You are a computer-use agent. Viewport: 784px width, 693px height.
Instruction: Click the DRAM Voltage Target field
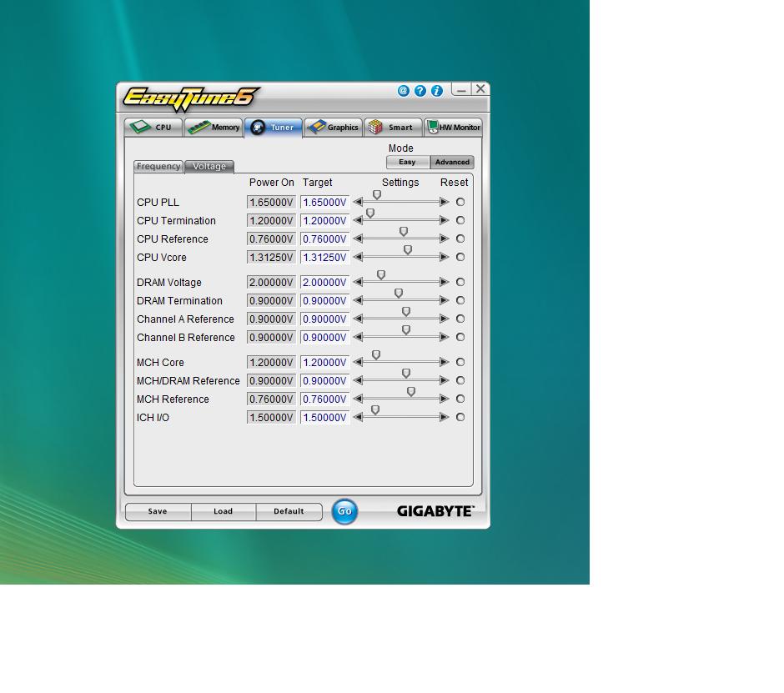324,283
